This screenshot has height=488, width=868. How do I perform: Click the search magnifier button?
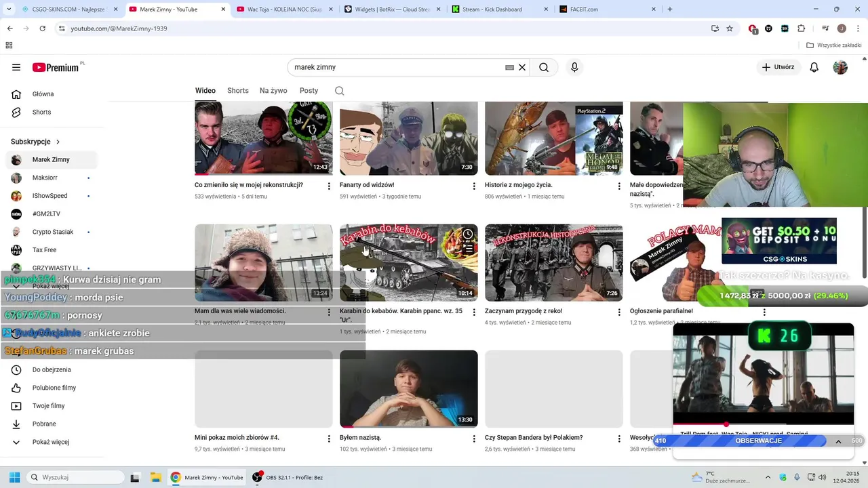point(544,67)
